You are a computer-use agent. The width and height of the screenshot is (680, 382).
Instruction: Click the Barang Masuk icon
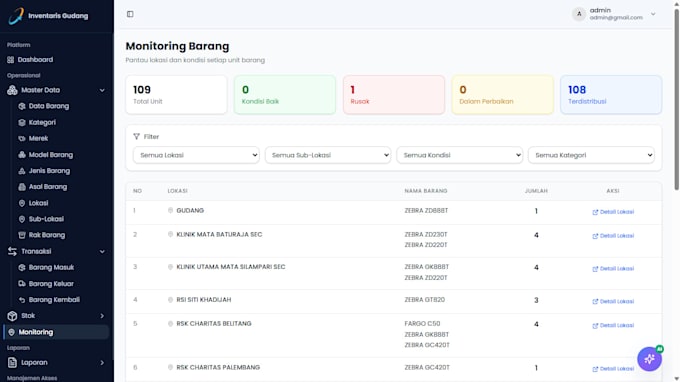22,268
